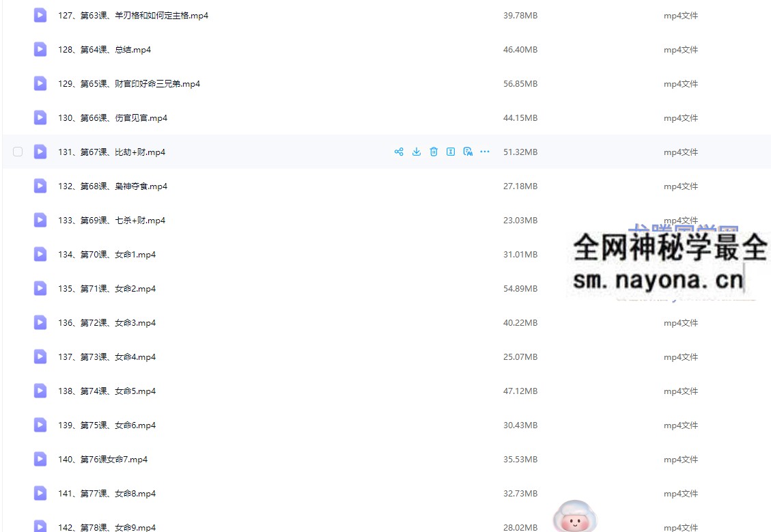Click the video icon of 139、第75课、女命6
Viewport: 771px width, 532px height.
[x=40, y=425]
